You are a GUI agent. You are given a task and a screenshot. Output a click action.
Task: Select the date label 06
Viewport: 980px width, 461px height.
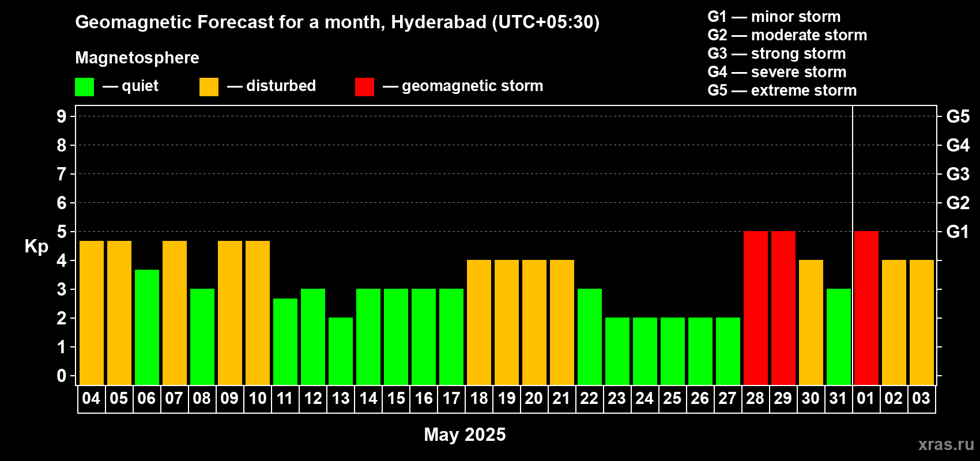click(x=146, y=398)
